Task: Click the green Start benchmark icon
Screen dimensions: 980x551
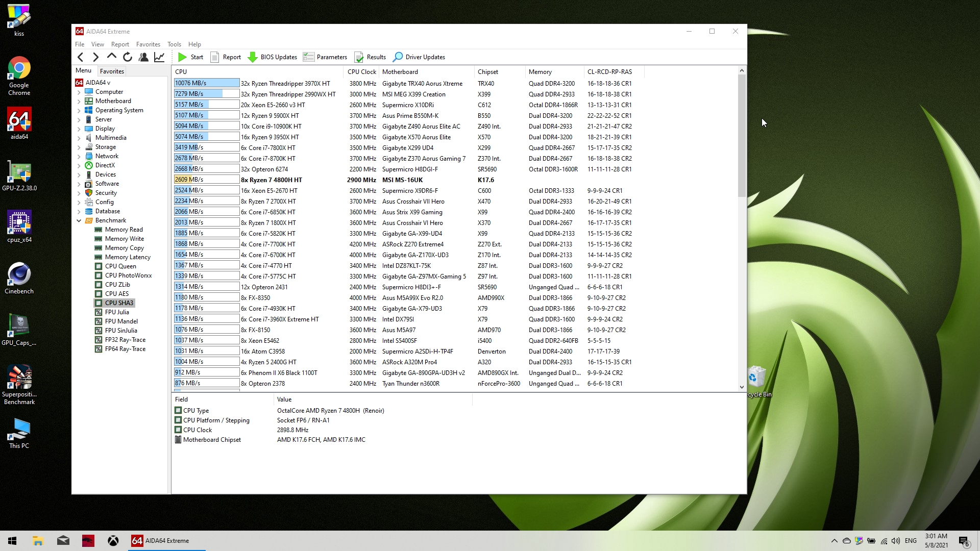Action: pyautogui.click(x=182, y=57)
